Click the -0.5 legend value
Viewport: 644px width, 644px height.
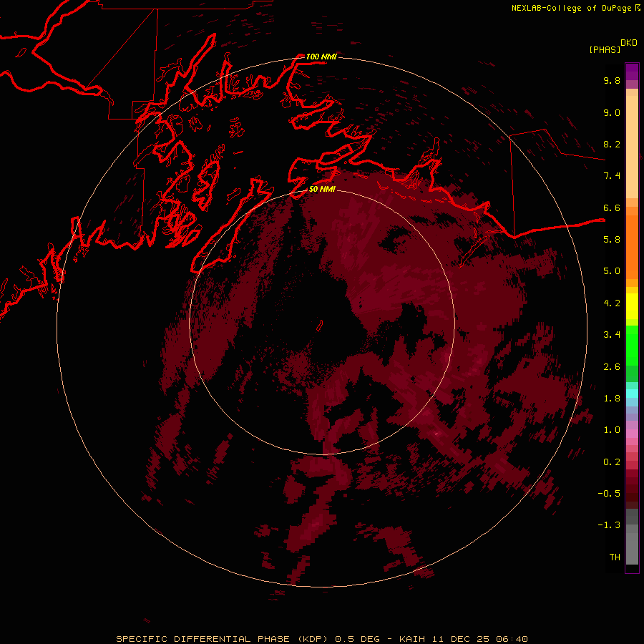point(609,494)
